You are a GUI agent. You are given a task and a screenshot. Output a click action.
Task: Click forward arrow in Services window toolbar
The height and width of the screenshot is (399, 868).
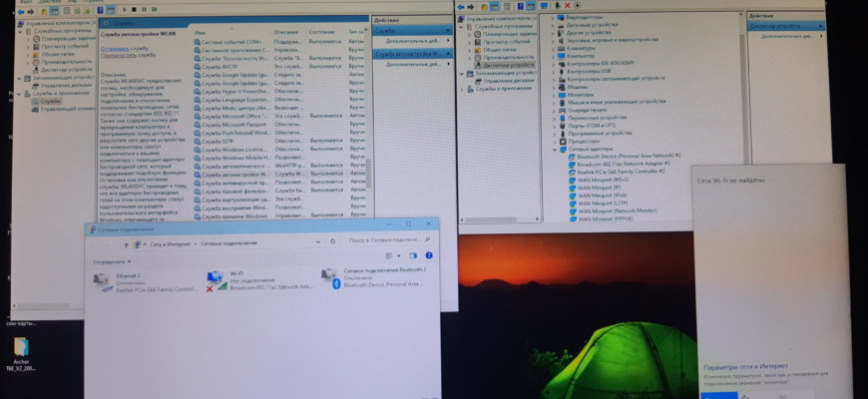(x=30, y=11)
